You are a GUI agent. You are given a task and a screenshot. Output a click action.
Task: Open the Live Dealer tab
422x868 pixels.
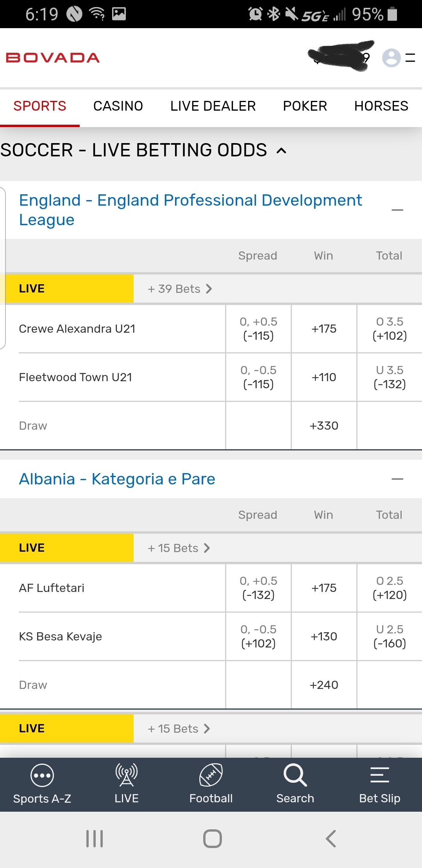pyautogui.click(x=213, y=106)
